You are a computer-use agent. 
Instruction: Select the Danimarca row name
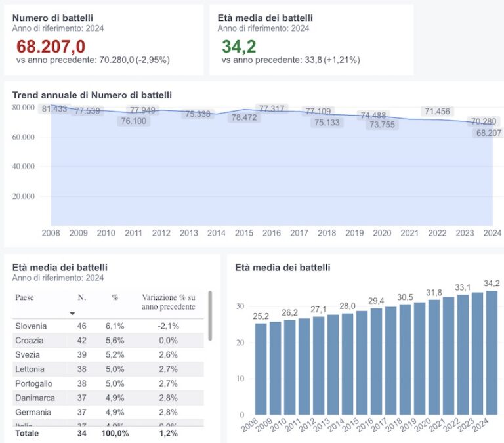click(35, 398)
